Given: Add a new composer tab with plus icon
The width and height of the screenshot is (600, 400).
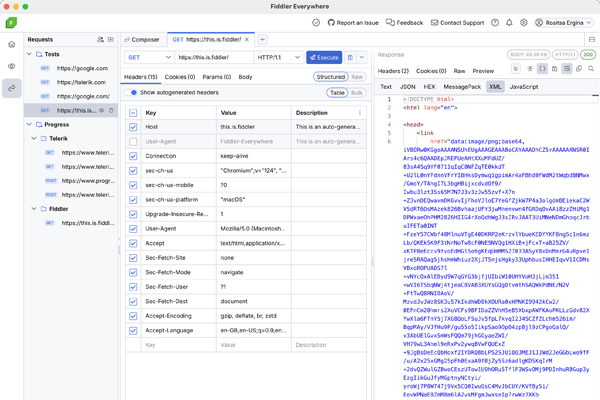Looking at the screenshot, I should (263, 39).
